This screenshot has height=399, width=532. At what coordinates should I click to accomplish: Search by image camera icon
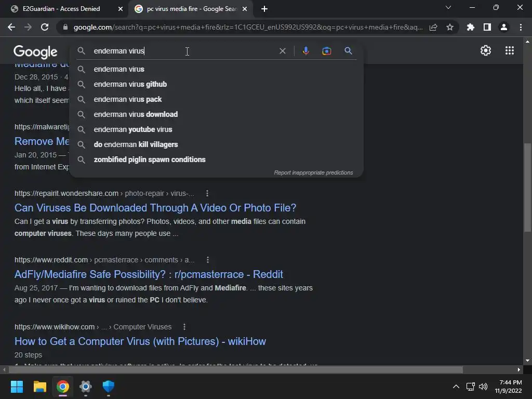pyautogui.click(x=326, y=51)
